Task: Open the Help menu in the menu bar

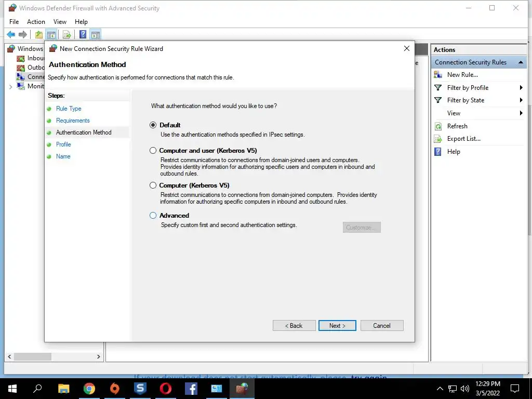Action: tap(81, 22)
